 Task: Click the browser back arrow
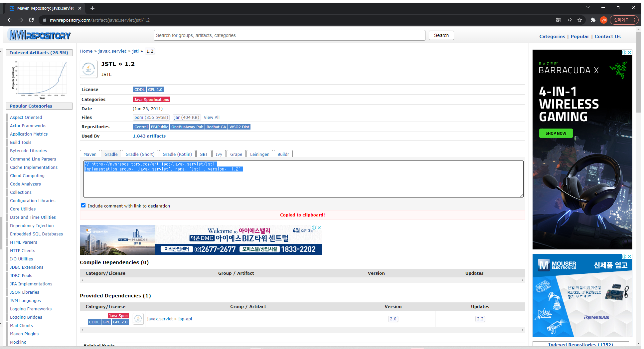pos(10,20)
